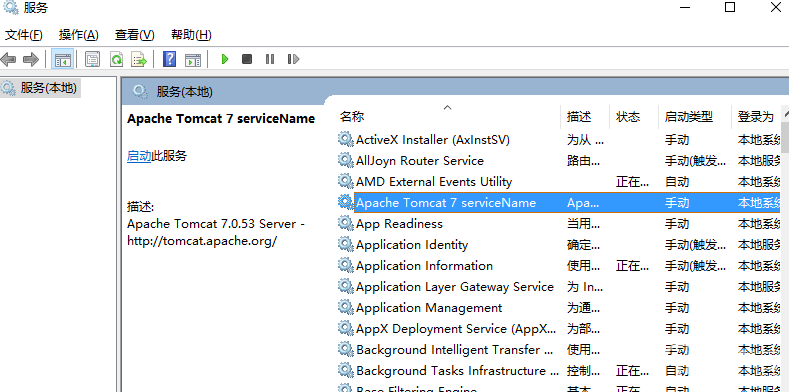Click the green Start Service toolbar icon
The image size is (789, 392).
225,59
